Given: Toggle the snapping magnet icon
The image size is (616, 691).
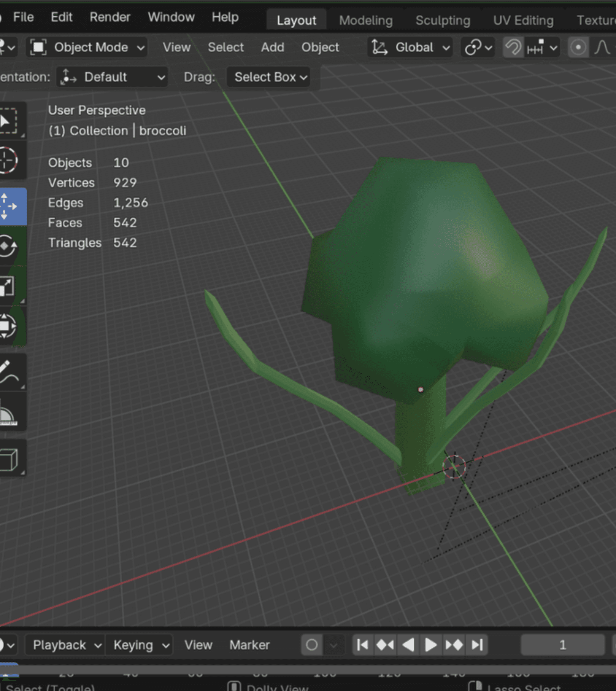Looking at the screenshot, I should pyautogui.click(x=513, y=48).
